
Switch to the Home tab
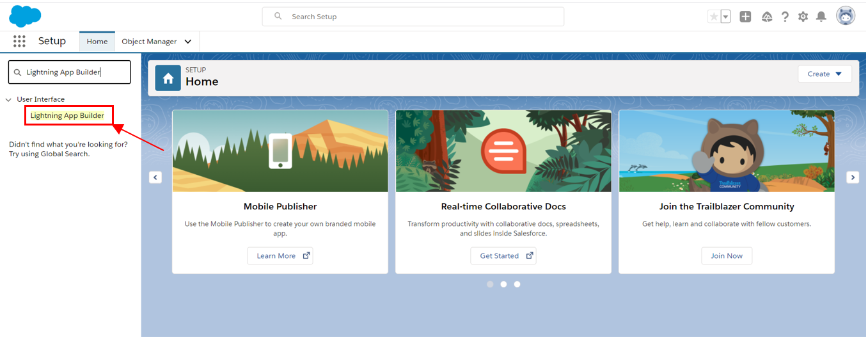(x=97, y=42)
